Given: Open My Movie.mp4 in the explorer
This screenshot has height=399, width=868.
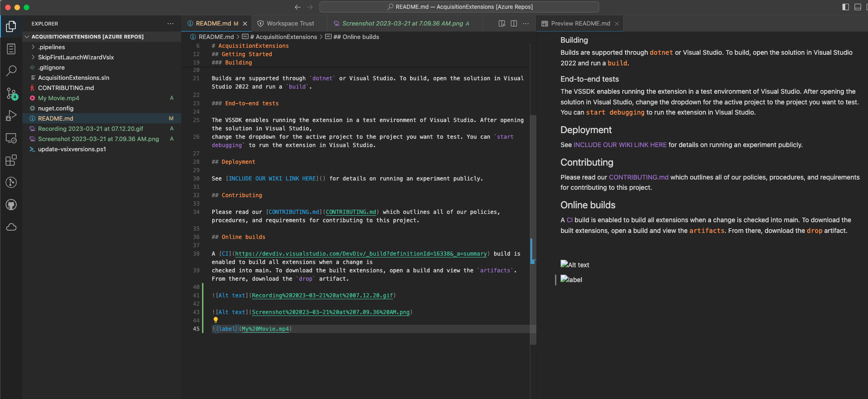Looking at the screenshot, I should pos(59,98).
